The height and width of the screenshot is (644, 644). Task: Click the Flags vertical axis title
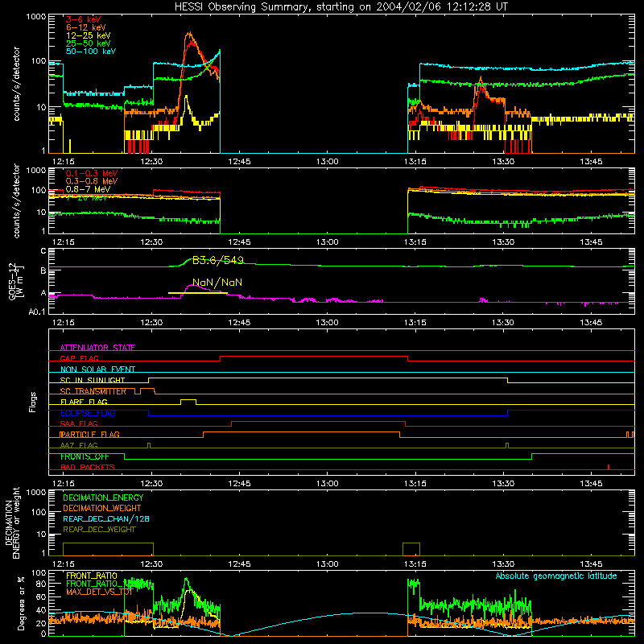[x=32, y=402]
